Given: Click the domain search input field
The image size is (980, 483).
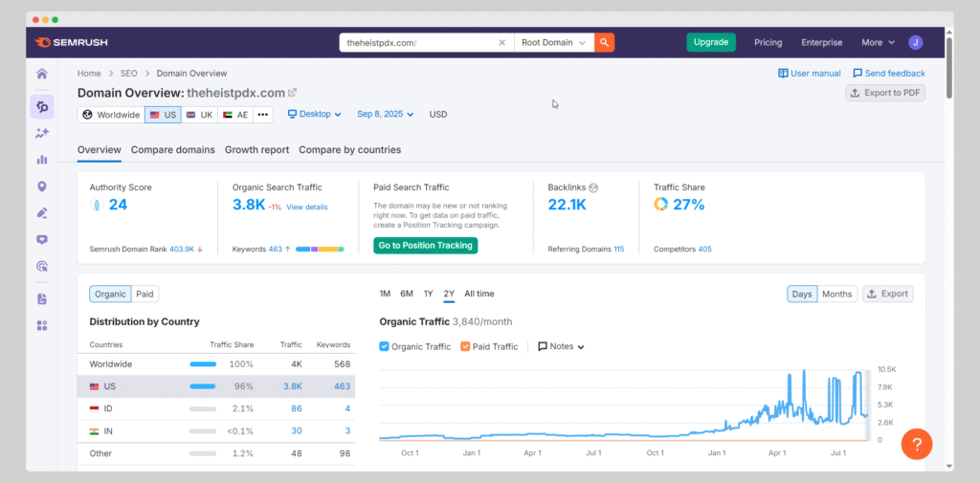Looking at the screenshot, I should (419, 42).
